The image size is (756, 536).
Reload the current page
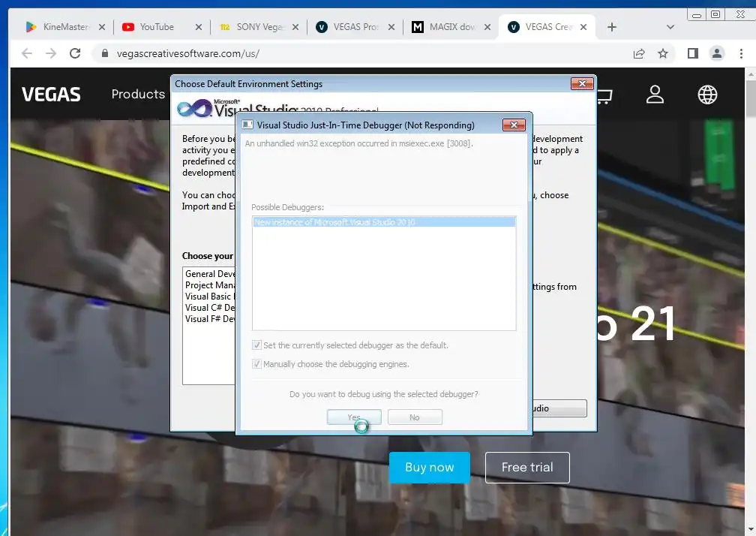click(x=75, y=53)
